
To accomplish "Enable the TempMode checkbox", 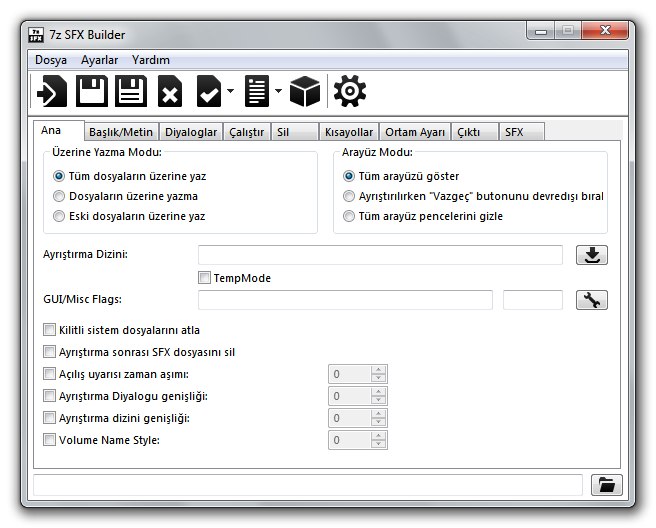I will [x=204, y=278].
